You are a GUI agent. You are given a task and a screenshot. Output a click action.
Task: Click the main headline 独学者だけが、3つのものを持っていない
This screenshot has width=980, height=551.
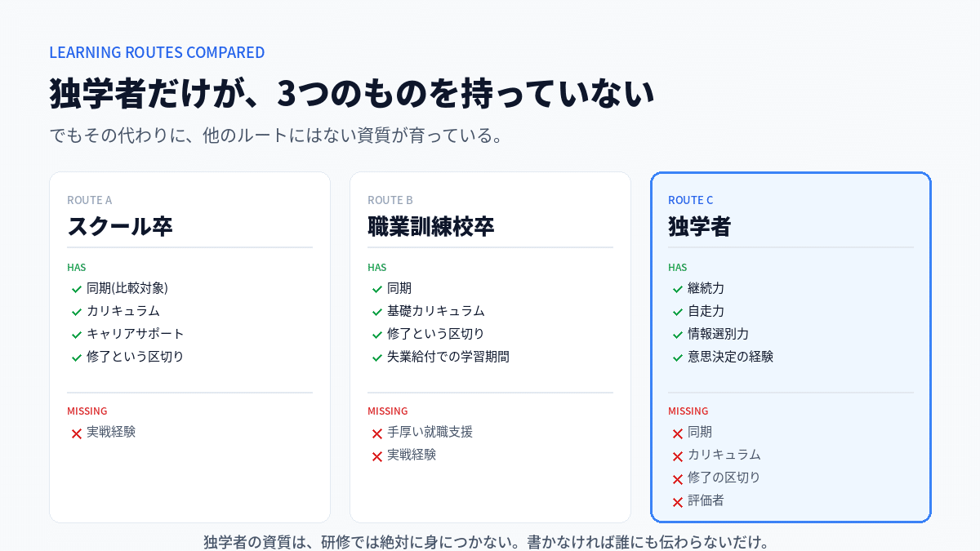pyautogui.click(x=352, y=93)
